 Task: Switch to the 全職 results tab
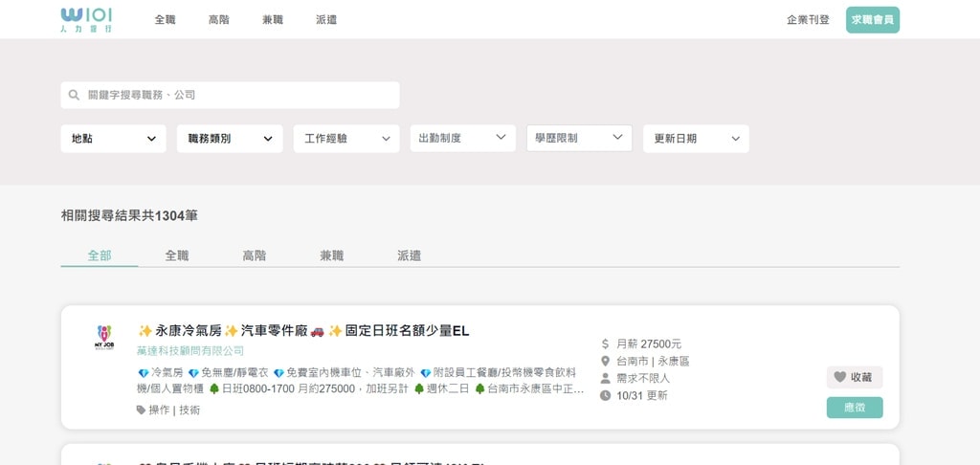click(x=177, y=255)
